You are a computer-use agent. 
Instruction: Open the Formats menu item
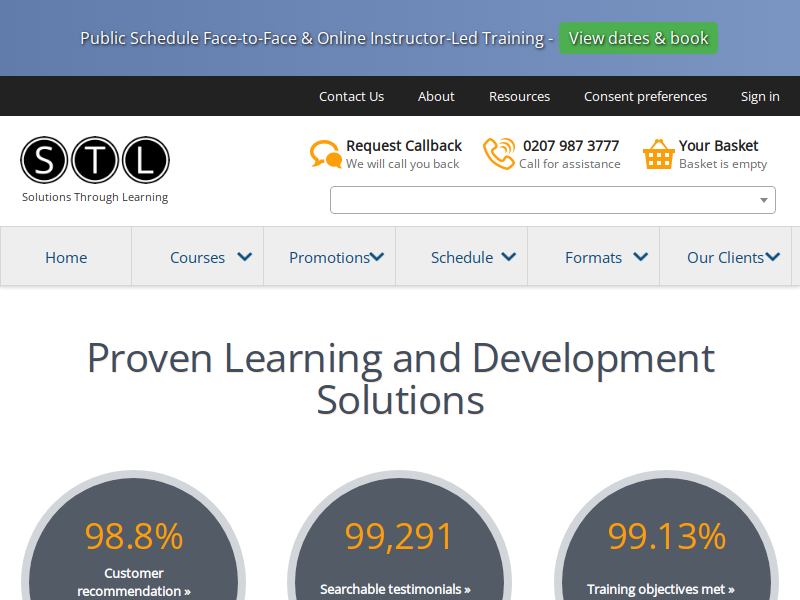[593, 257]
